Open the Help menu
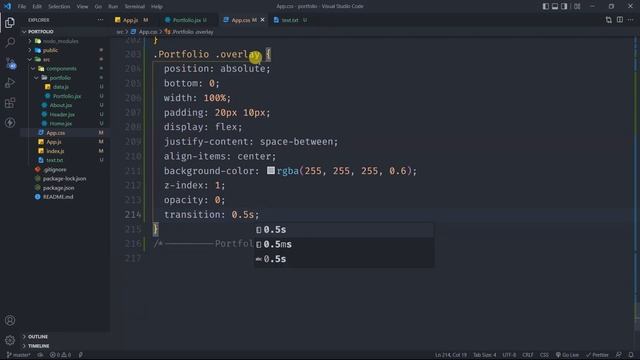Viewport: 640px width, 360px height. [157, 7]
